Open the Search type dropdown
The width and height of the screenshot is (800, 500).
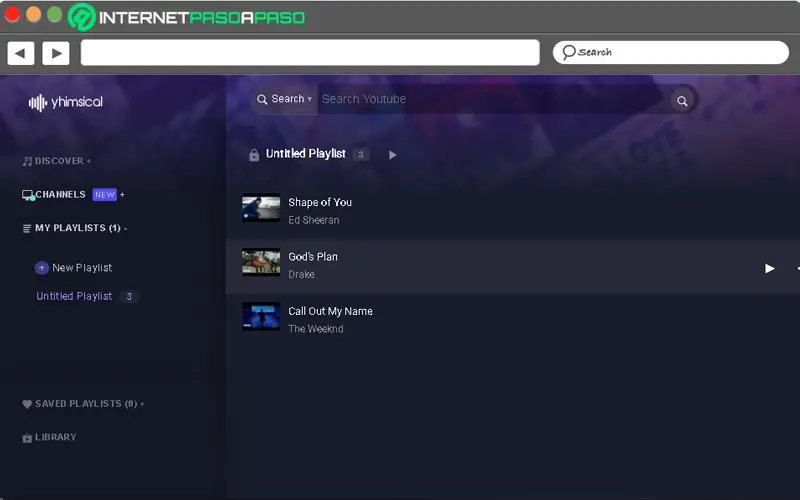(285, 99)
